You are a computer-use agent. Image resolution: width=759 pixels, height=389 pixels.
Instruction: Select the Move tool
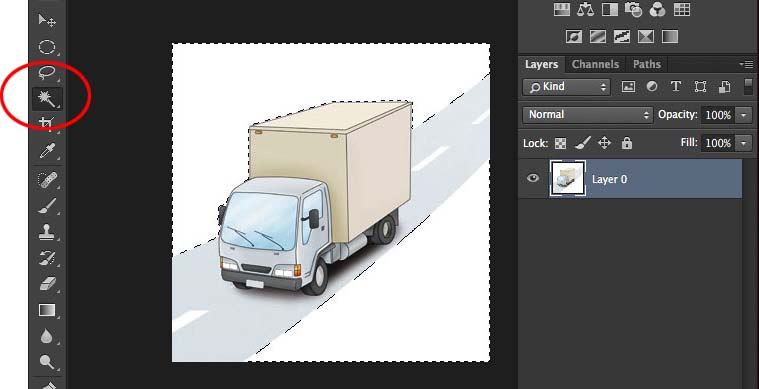(x=47, y=20)
